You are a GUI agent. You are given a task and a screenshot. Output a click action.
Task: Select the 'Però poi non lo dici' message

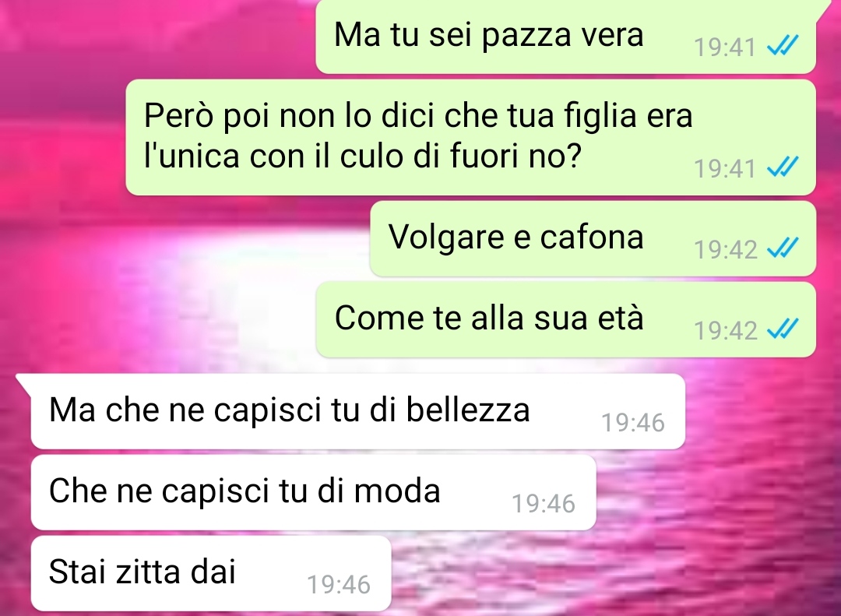(471, 137)
